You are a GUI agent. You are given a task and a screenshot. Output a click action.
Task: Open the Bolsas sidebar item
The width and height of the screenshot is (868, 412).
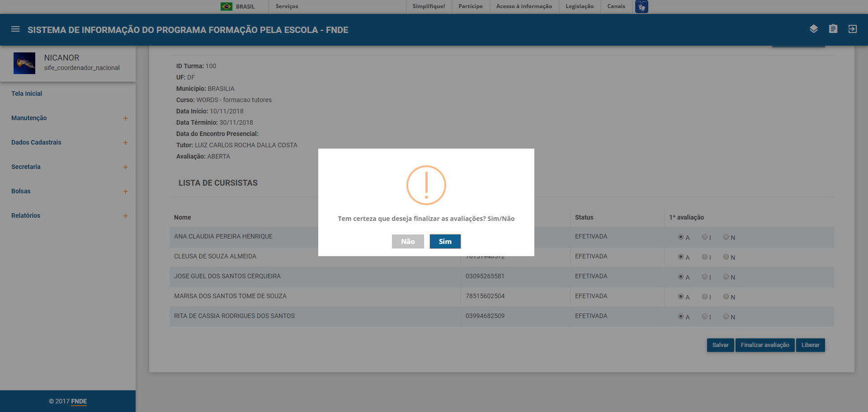[21, 191]
